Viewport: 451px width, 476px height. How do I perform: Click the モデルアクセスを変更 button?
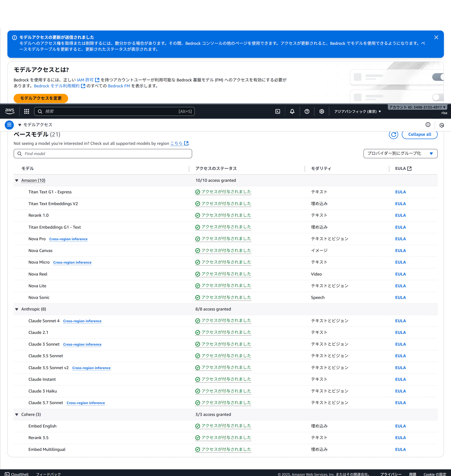coord(41,98)
